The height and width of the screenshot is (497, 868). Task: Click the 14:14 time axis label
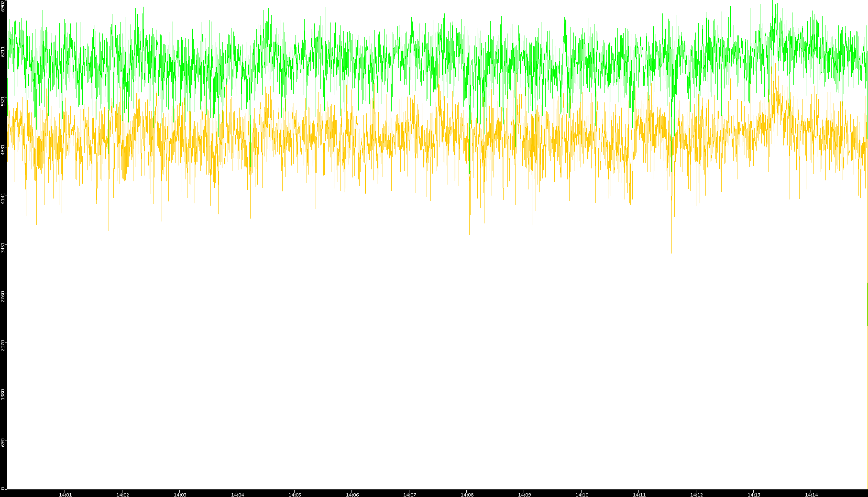811,495
